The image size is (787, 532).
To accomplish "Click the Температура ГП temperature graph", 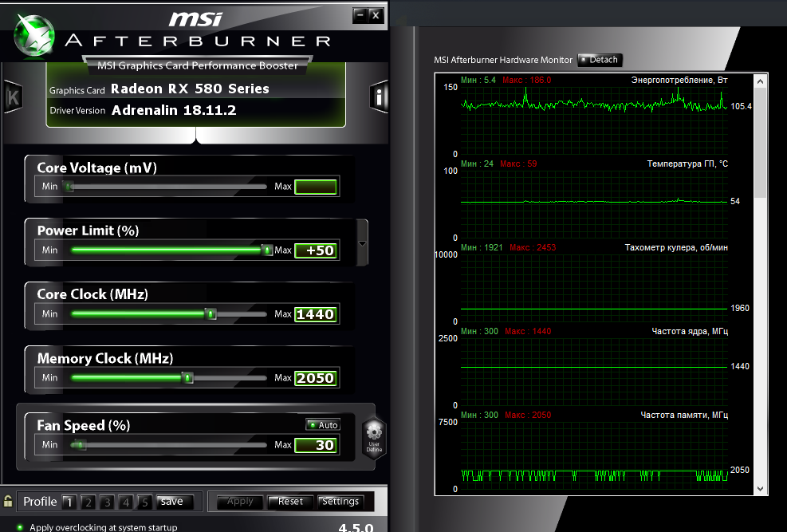I will click(594, 203).
